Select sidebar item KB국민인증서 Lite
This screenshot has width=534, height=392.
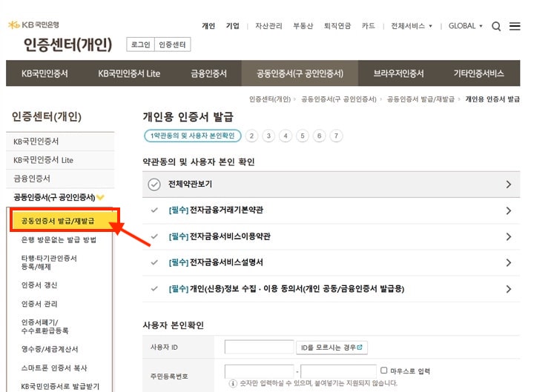point(60,160)
